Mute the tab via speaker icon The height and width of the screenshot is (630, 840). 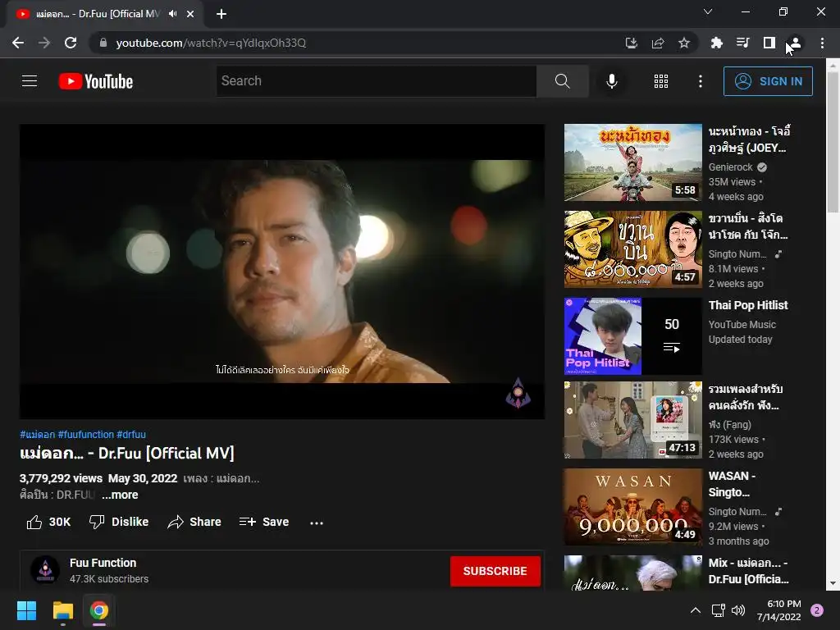[172, 14]
